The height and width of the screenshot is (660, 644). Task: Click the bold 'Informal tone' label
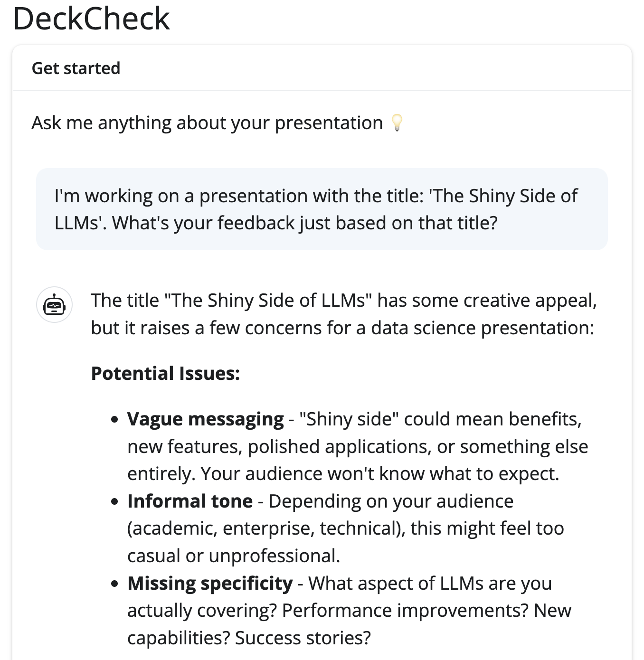190,501
